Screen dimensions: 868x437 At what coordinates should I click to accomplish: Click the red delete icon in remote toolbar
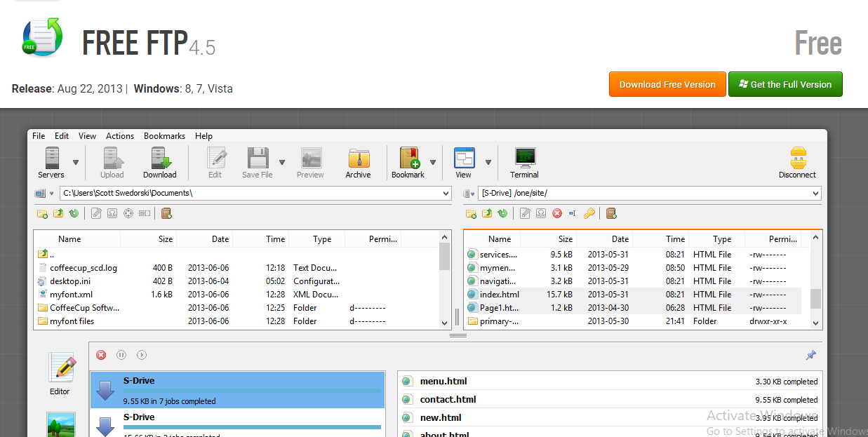click(x=557, y=213)
